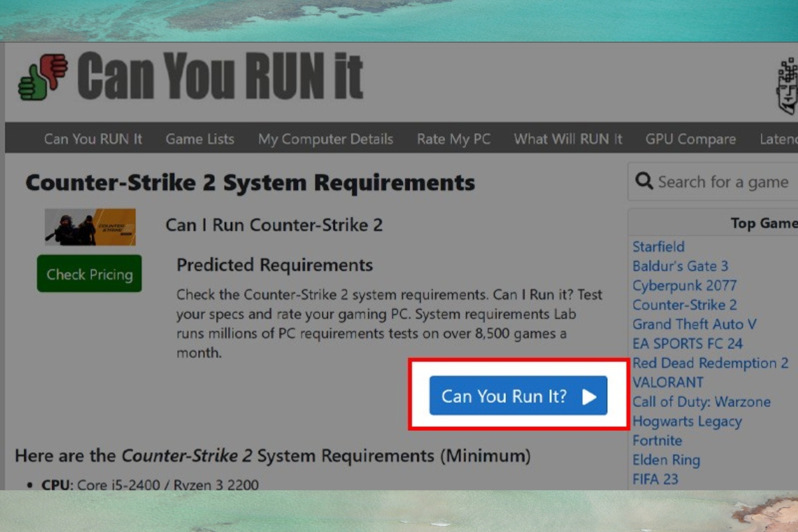Open Counter-Strike 2 link in Top Games
798x532 pixels.
[684, 305]
